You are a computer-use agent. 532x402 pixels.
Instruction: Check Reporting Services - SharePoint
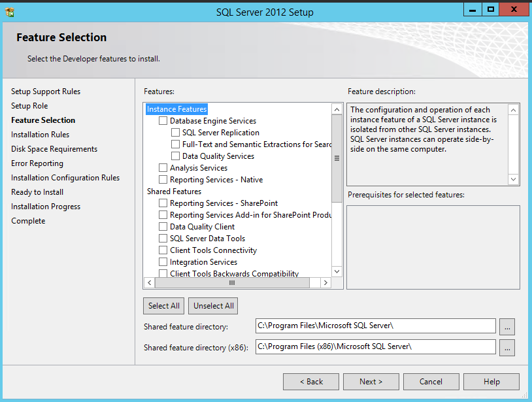[163, 203]
